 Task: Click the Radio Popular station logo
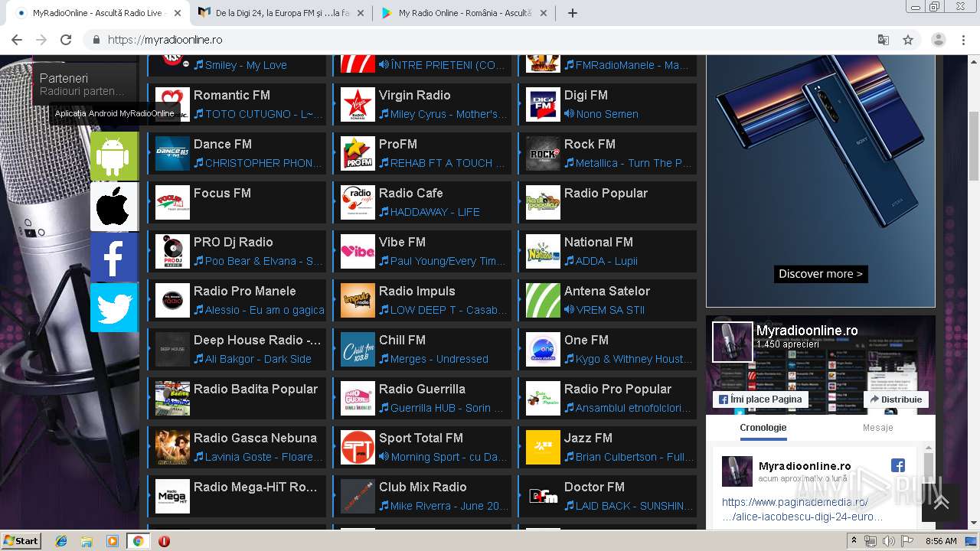pos(543,202)
